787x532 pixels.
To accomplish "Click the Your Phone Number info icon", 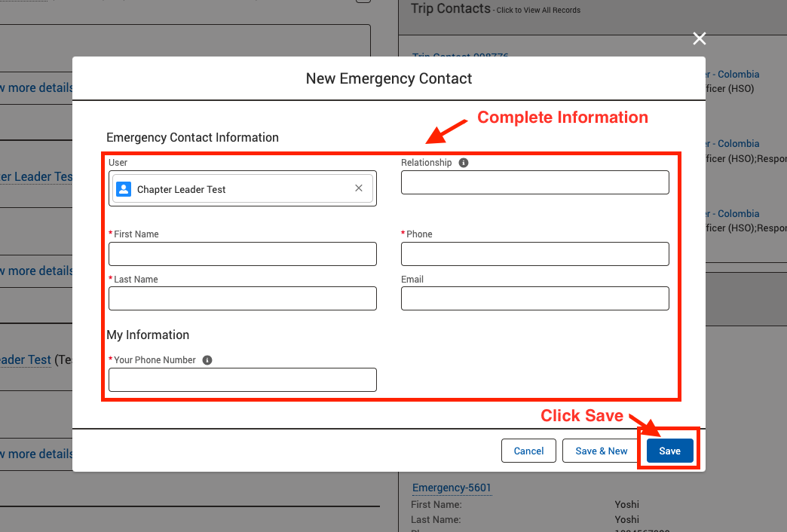I will pos(207,359).
